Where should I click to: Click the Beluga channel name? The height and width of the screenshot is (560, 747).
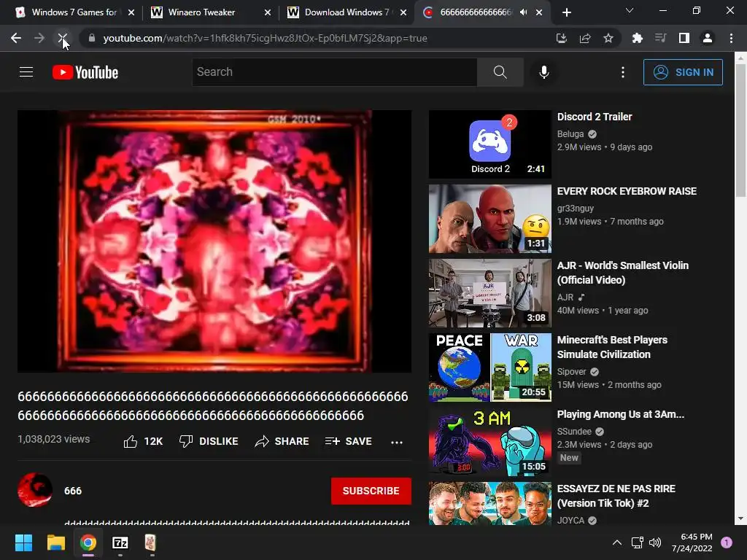(x=570, y=134)
